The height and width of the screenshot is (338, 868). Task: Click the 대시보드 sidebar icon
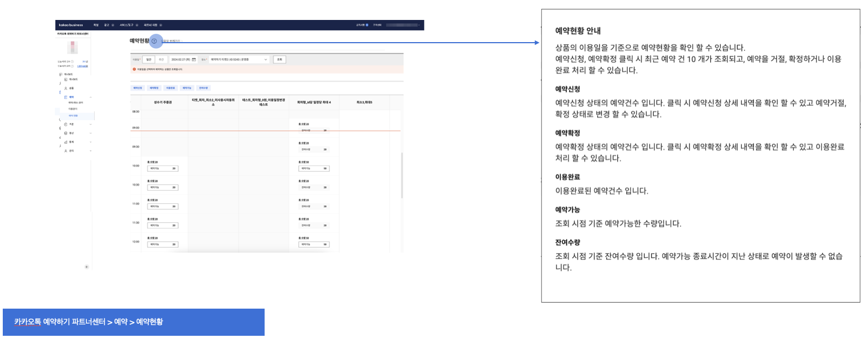(65, 79)
